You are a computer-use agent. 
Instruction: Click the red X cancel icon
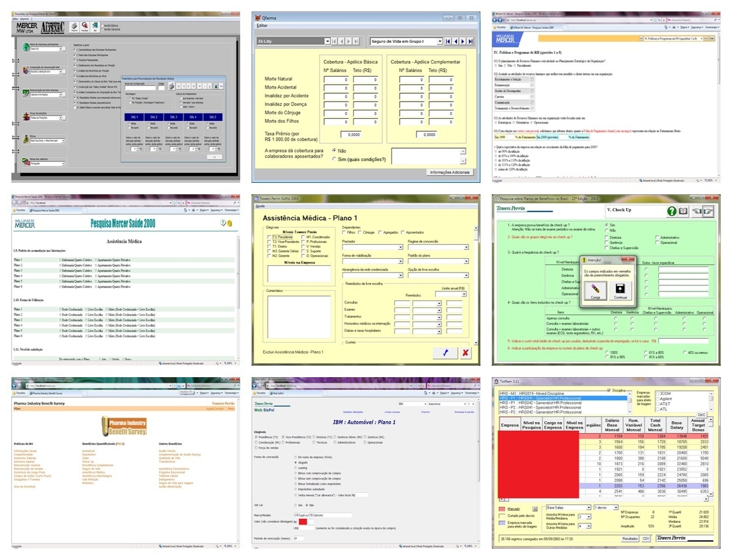point(466,353)
